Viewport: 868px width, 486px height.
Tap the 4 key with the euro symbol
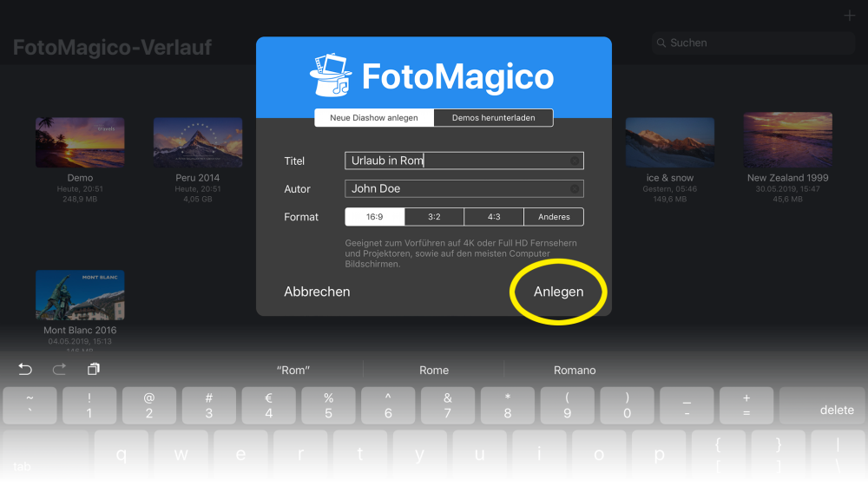point(268,406)
